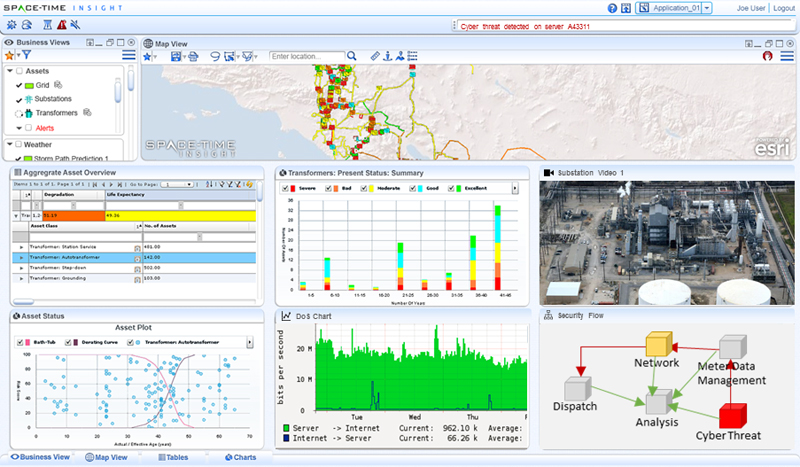Click the tower icon in top toolbar

(47, 24)
